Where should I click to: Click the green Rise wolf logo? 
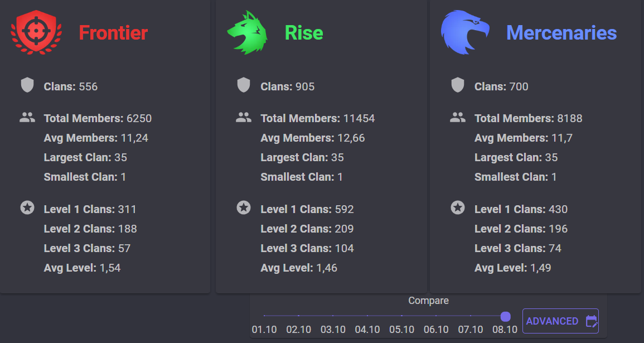(247, 32)
